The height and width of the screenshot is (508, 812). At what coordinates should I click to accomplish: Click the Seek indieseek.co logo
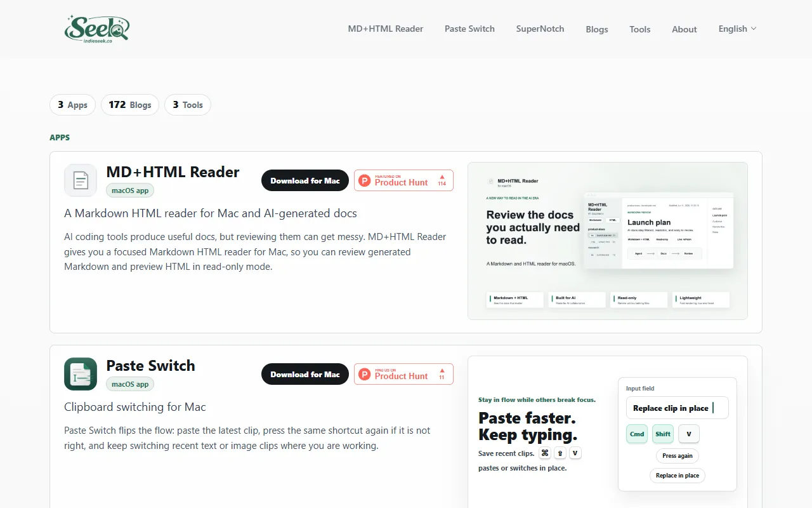point(97,28)
